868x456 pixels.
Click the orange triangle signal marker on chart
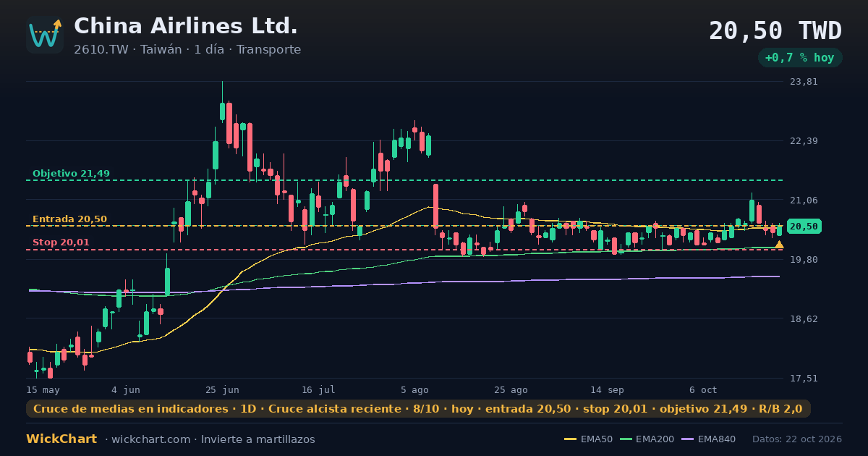pyautogui.click(x=779, y=245)
